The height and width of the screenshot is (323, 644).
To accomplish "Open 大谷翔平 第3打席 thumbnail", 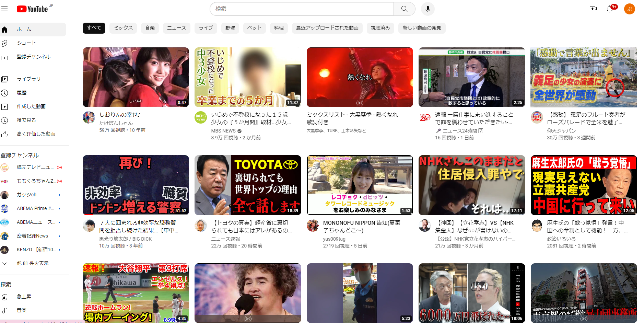I will click(x=136, y=293).
